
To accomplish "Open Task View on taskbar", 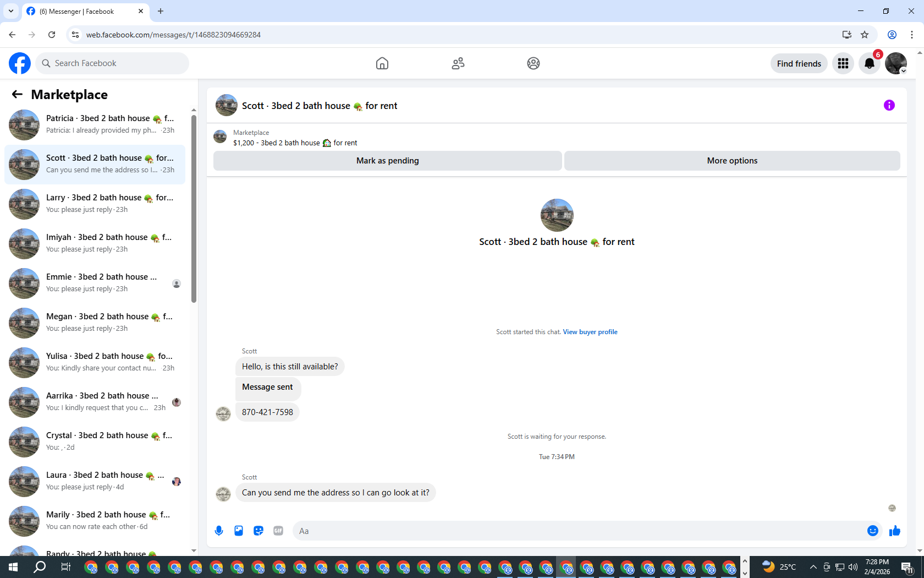I will [x=65, y=567].
